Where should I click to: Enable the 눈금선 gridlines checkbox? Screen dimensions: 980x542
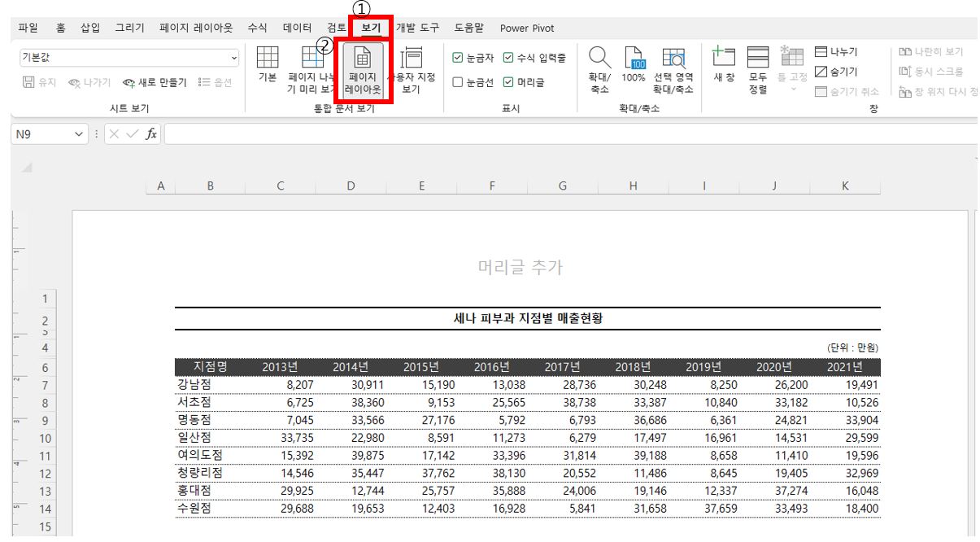pos(457,82)
